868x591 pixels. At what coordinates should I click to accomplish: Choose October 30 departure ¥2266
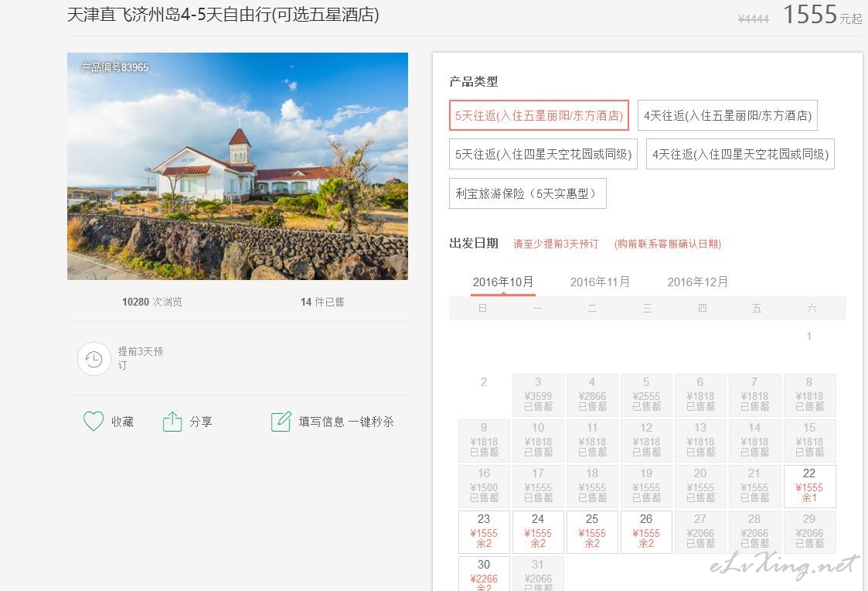point(484,574)
